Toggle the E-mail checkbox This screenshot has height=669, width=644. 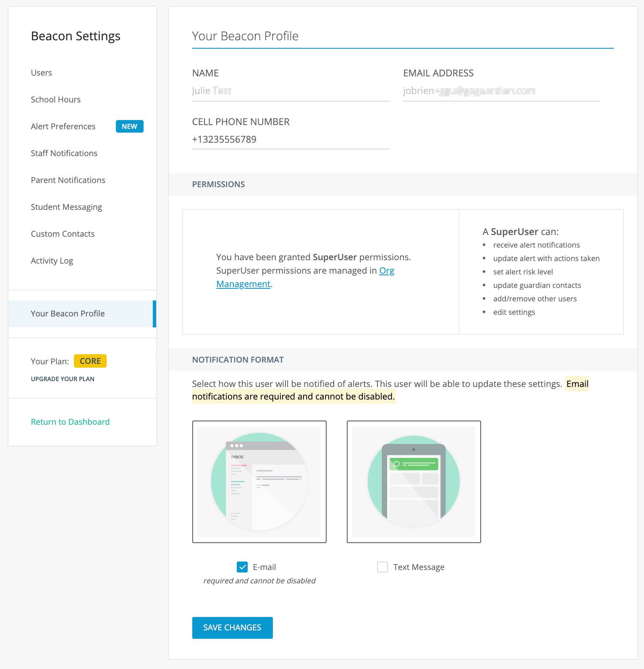pyautogui.click(x=242, y=567)
